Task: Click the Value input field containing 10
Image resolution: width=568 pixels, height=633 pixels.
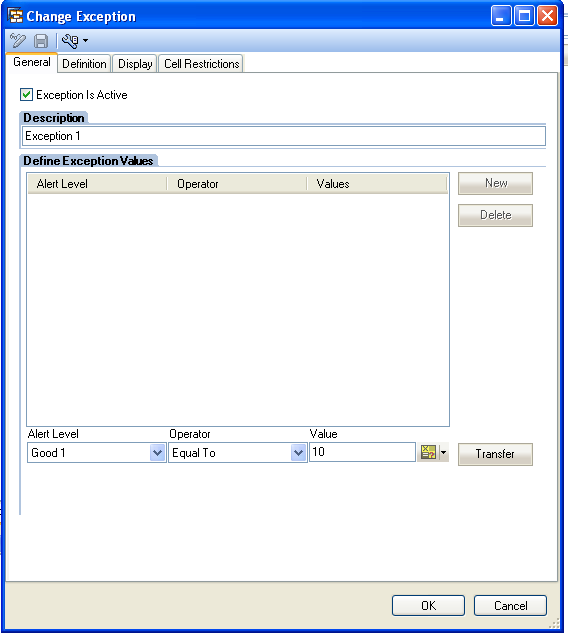Action: [362, 452]
